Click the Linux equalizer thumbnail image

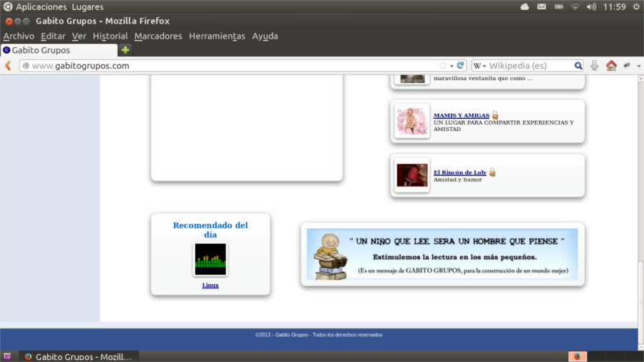coord(210,260)
